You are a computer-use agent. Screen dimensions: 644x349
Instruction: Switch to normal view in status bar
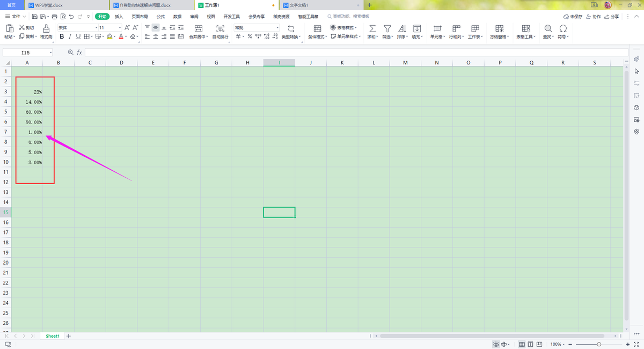coord(522,344)
